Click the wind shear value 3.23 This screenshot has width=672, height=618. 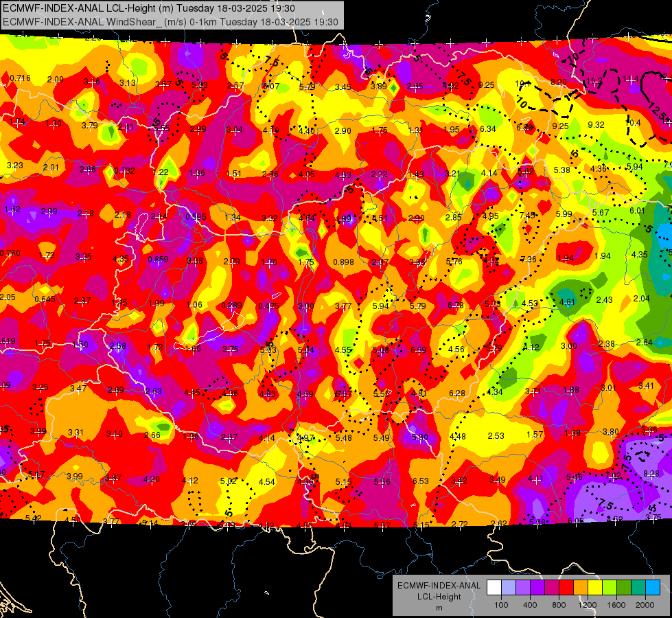point(15,165)
